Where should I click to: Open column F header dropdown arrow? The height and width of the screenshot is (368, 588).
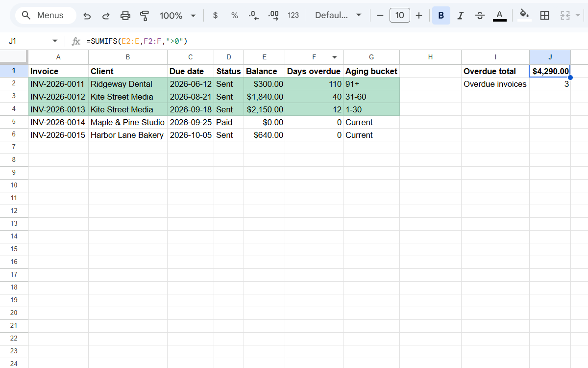click(335, 57)
